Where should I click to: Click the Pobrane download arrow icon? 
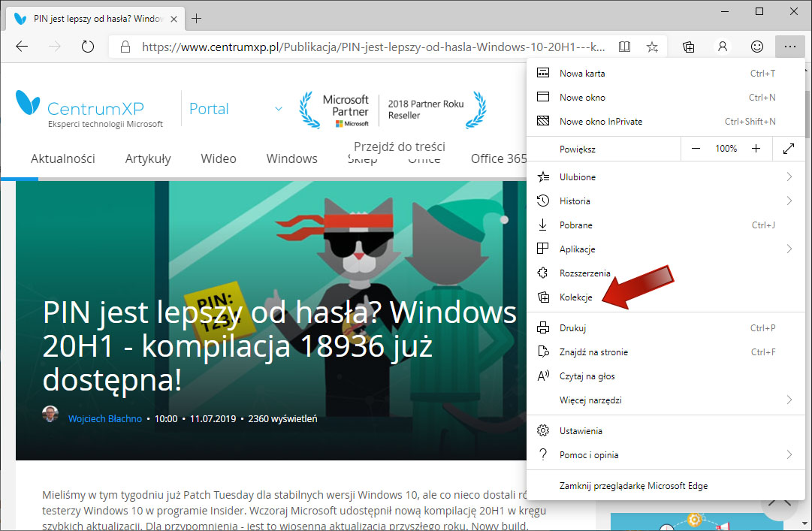(x=543, y=225)
